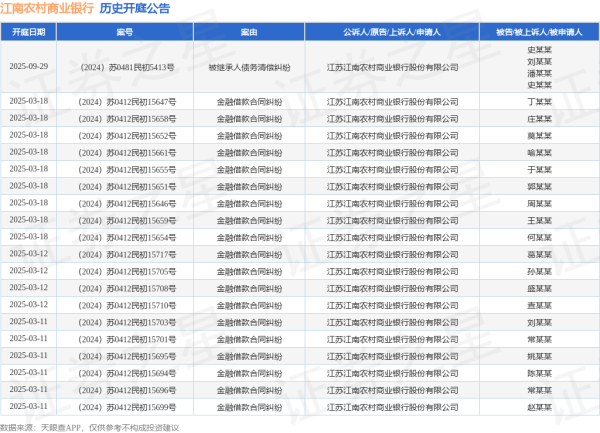The image size is (600, 433).
Task: Click plaintiff cell in the 15696号 row
Action: click(x=392, y=390)
